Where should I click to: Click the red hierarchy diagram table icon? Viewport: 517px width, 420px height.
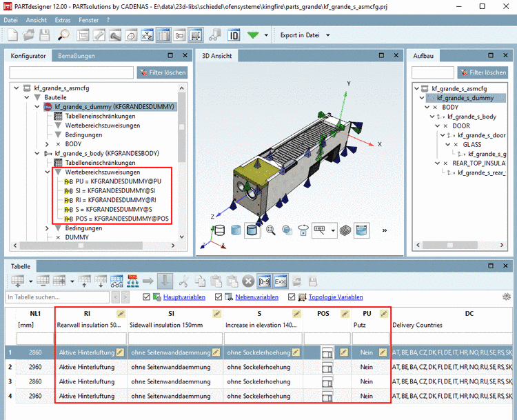coord(132,281)
